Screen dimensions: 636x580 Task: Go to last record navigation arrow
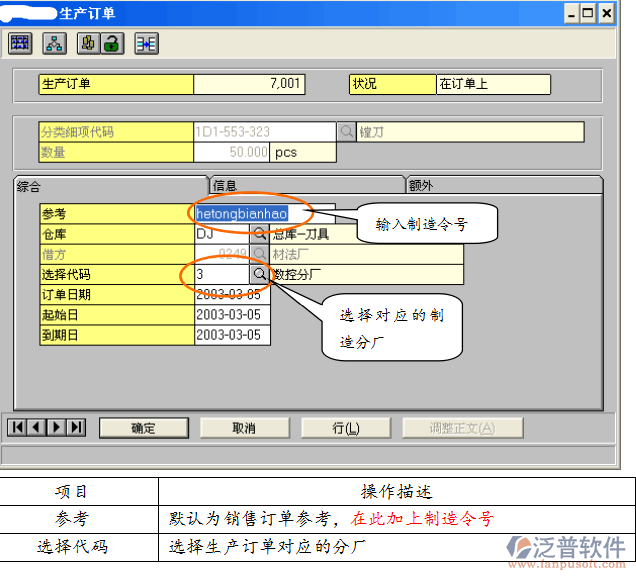coord(76,427)
